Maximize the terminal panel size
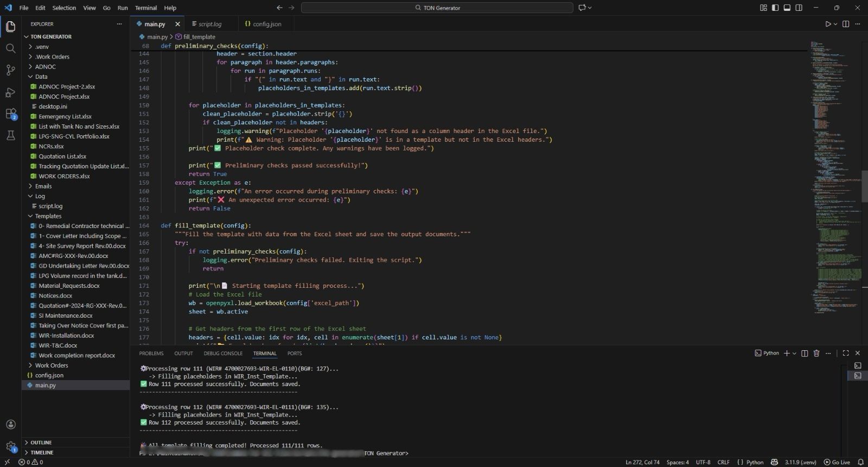868x467 pixels. 846,353
